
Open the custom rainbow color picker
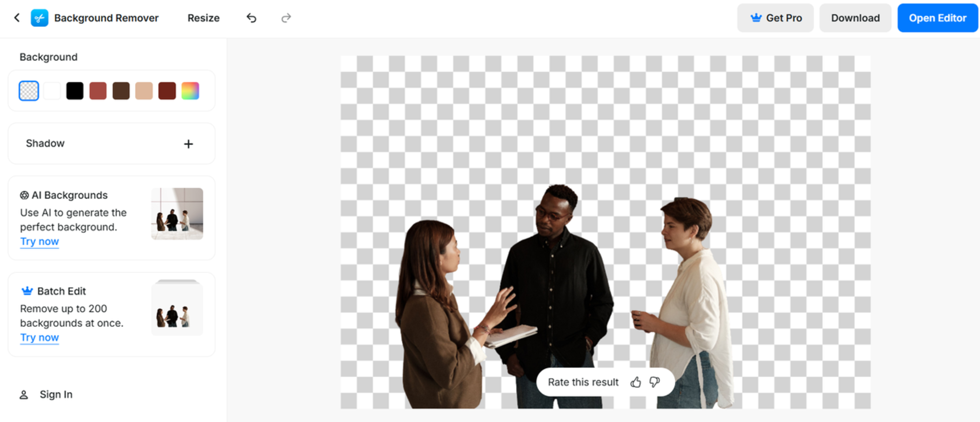coord(191,91)
